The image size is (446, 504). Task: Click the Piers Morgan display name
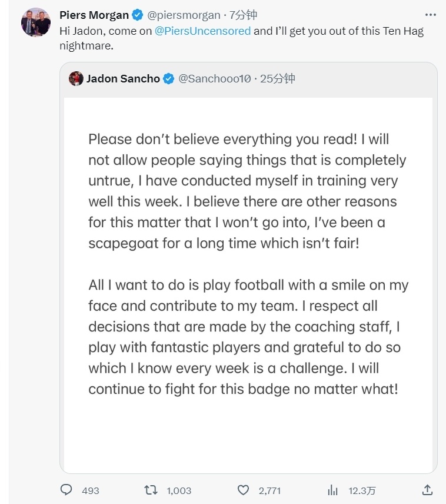(94, 15)
